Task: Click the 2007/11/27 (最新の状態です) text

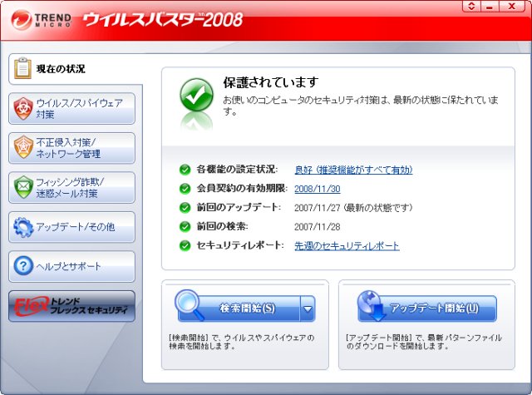Action: click(x=353, y=208)
